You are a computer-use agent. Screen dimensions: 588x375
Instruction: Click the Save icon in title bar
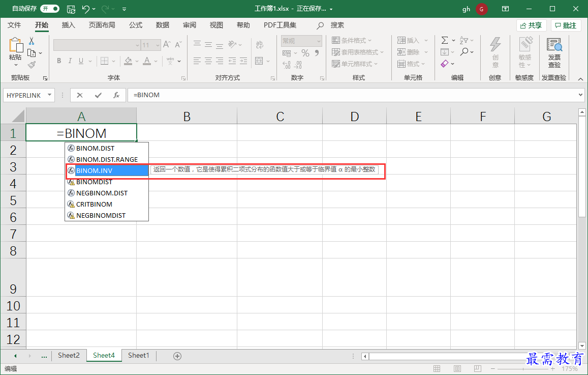click(71, 9)
